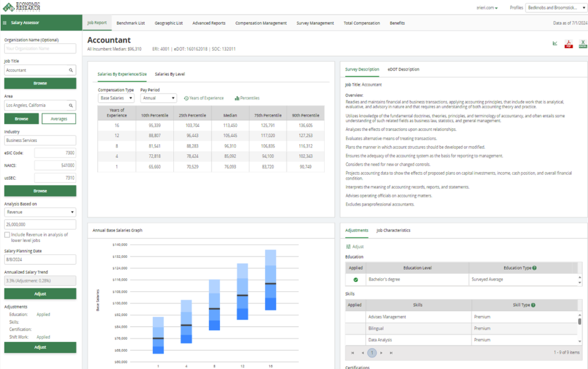588x369 pixels.
Task: Open the Pay Period Annual dropdown
Action: click(x=158, y=98)
